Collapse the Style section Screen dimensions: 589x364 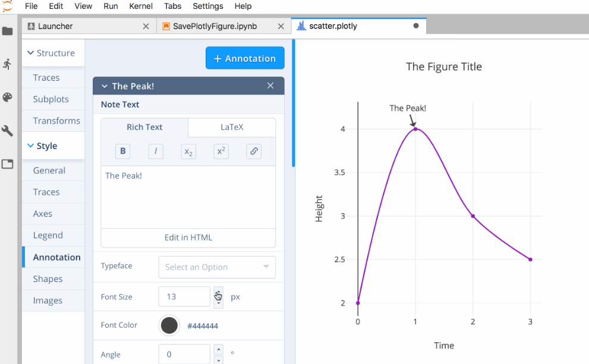click(31, 145)
